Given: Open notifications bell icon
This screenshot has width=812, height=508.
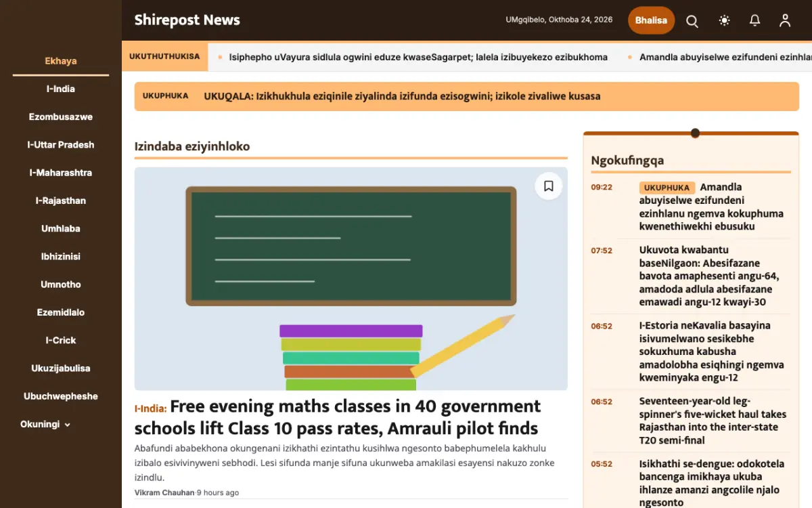Looking at the screenshot, I should (x=755, y=21).
